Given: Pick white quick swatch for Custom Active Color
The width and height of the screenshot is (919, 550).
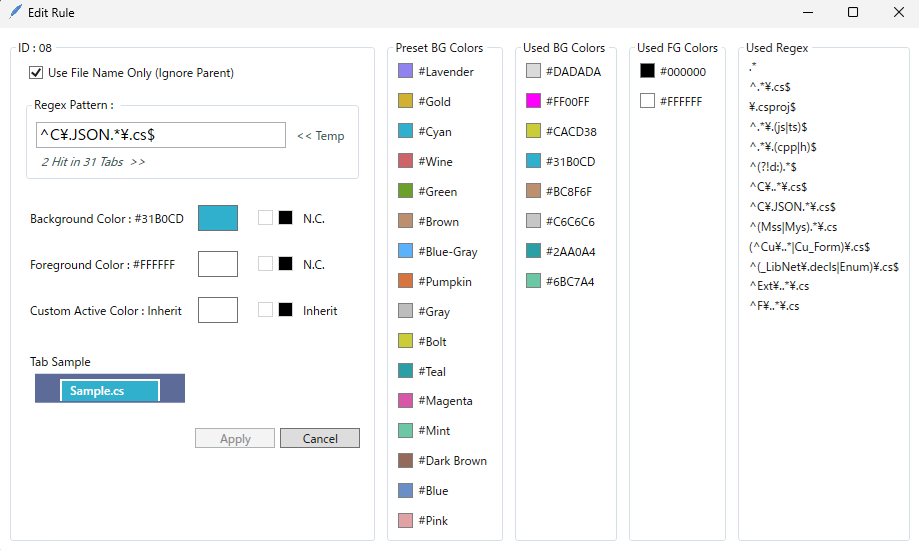Looking at the screenshot, I should 266,309.
